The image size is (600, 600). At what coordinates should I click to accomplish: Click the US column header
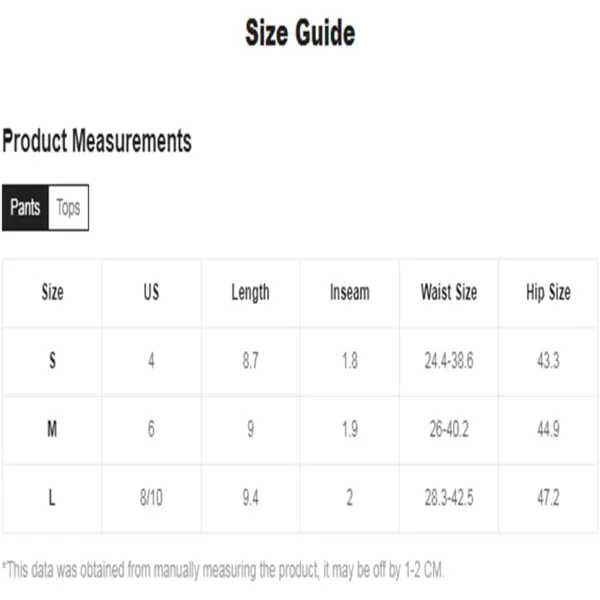tap(151, 293)
